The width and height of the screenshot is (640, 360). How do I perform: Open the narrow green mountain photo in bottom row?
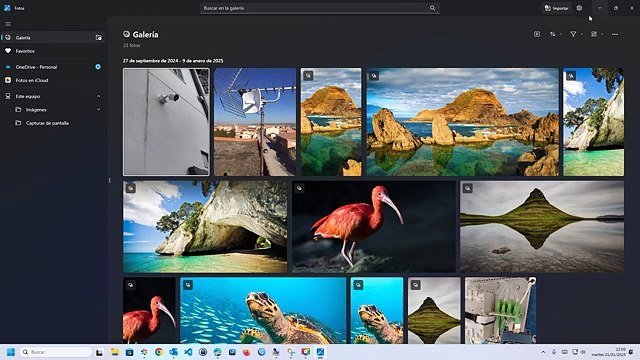[x=434, y=311]
